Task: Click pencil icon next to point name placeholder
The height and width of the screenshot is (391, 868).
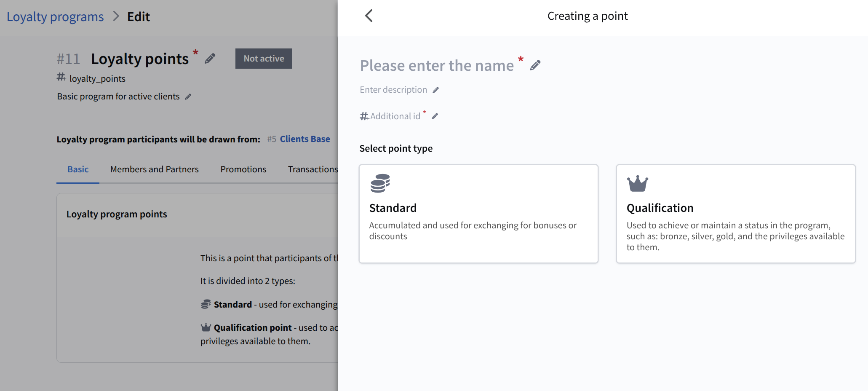Action: pyautogui.click(x=535, y=65)
